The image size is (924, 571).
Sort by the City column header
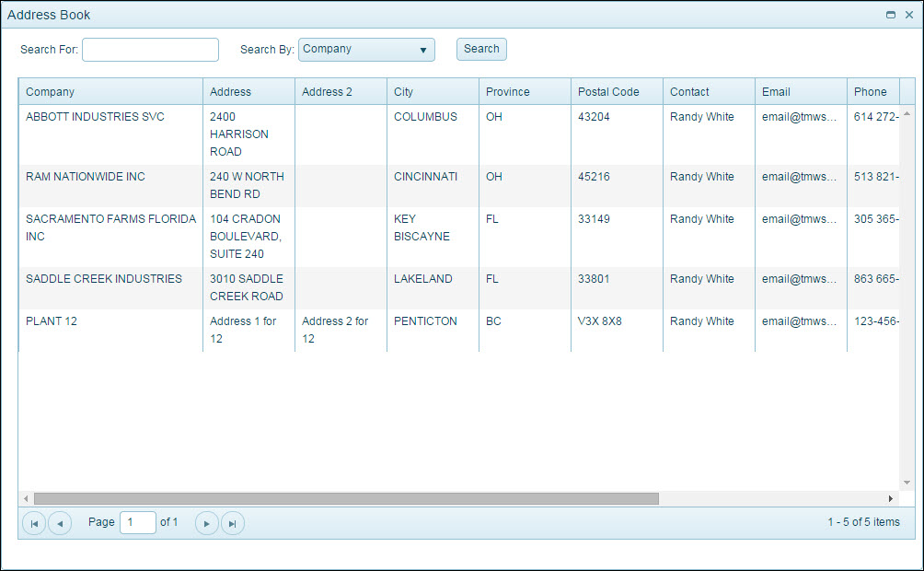click(x=433, y=92)
